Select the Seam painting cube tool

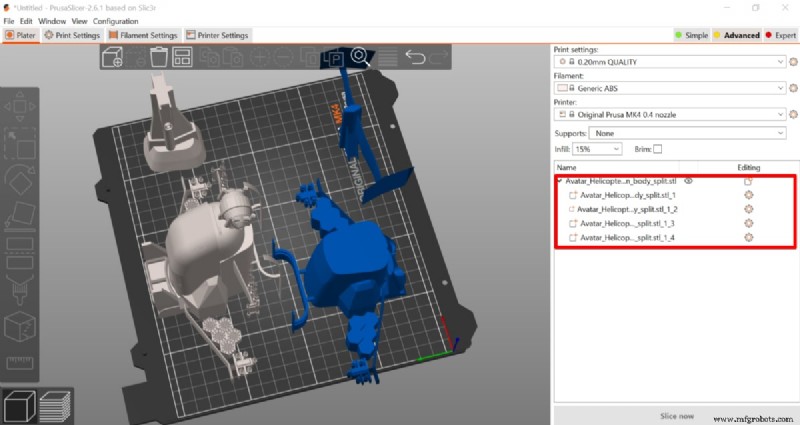(20, 327)
